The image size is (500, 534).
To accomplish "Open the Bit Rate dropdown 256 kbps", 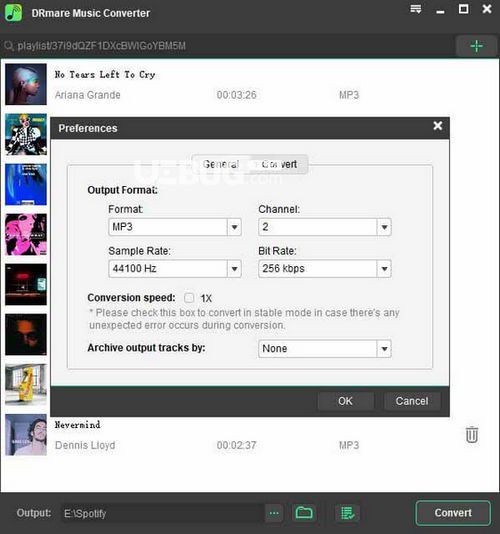I will click(325, 268).
